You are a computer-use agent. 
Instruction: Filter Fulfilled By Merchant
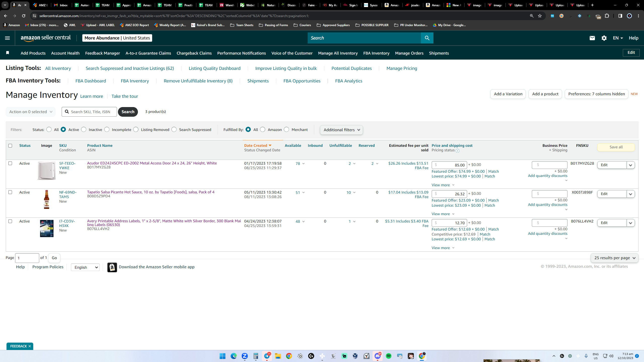(287, 129)
